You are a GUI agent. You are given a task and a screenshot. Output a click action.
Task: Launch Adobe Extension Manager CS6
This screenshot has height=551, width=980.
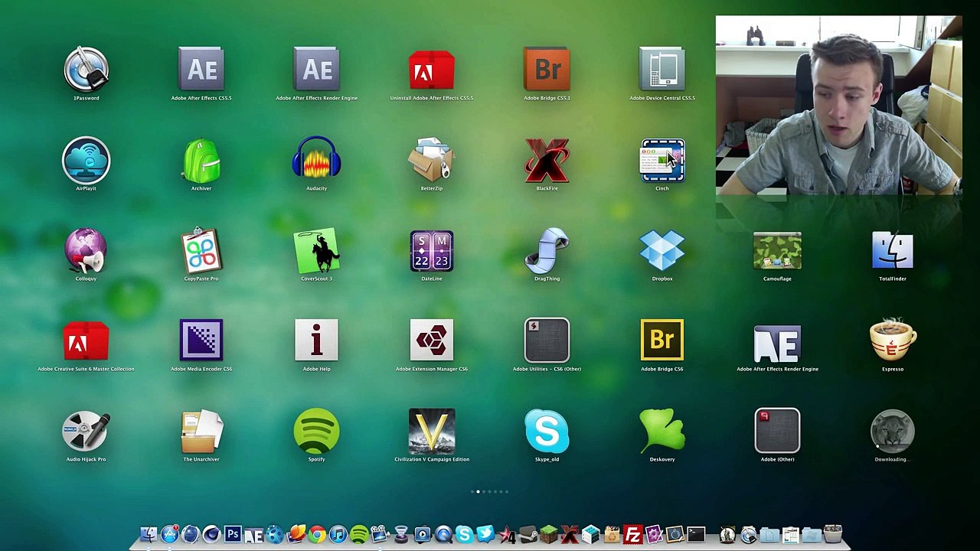coord(432,341)
